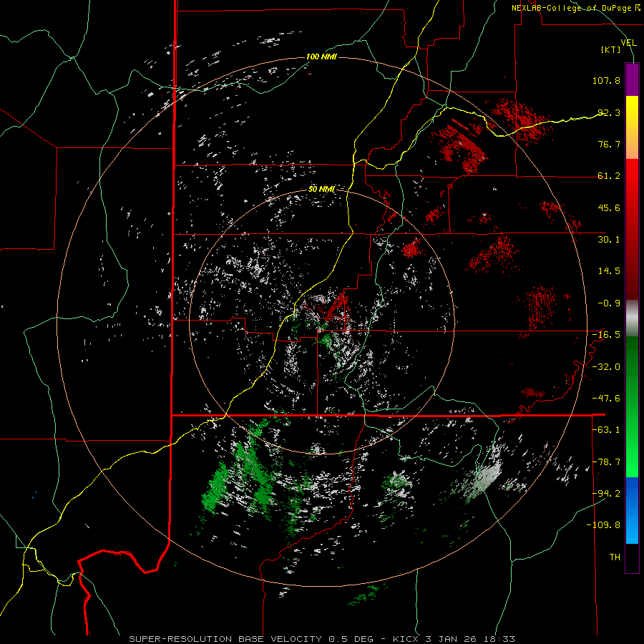Select the -94.2 velocity scale value
This screenshot has width=644, height=644.
click(x=606, y=494)
